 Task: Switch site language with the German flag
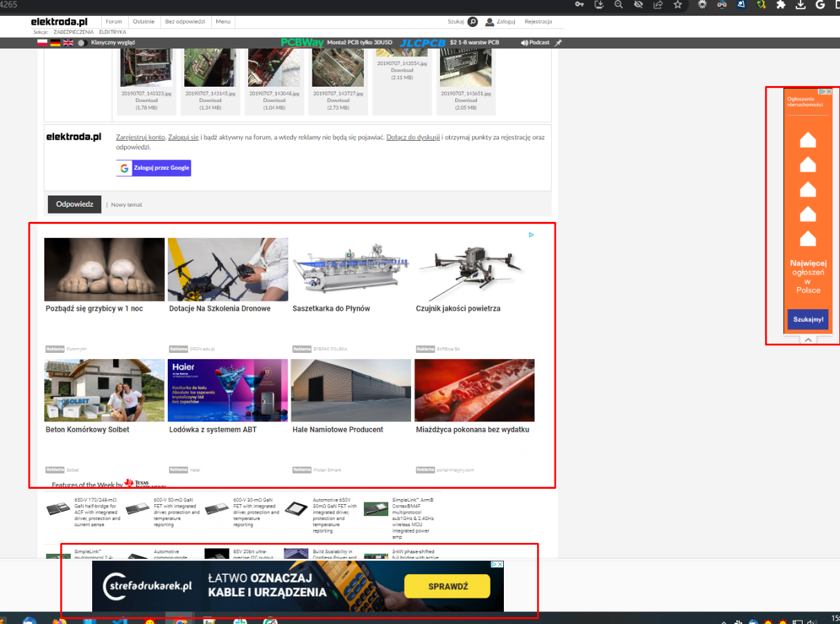(x=55, y=43)
